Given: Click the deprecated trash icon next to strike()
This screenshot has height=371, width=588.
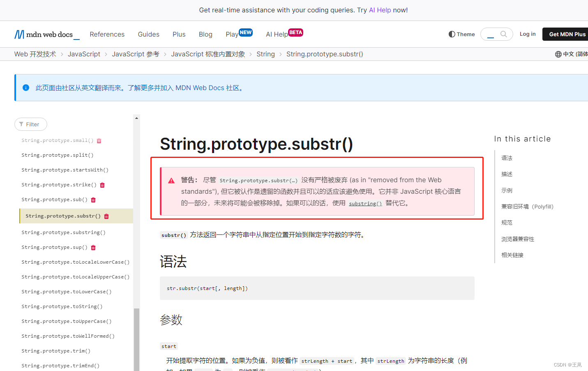Looking at the screenshot, I should (x=102, y=185).
